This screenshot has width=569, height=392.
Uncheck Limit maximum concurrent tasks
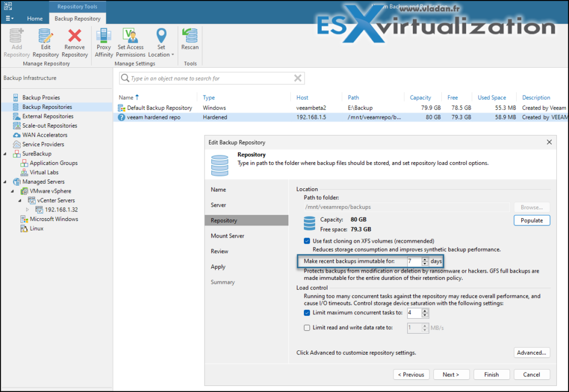tap(307, 313)
